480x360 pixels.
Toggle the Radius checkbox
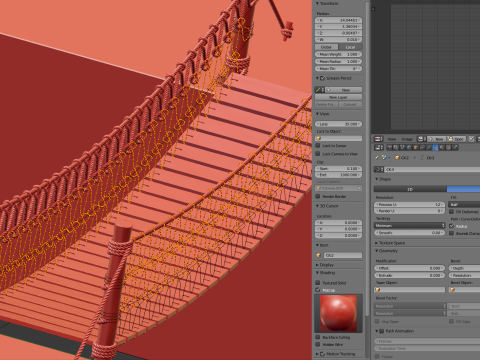click(452, 226)
